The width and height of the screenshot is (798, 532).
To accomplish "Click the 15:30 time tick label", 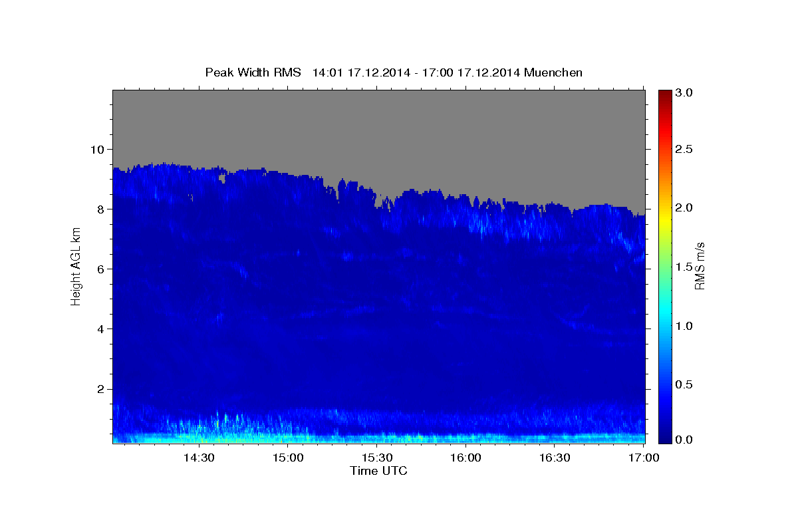I will (376, 458).
